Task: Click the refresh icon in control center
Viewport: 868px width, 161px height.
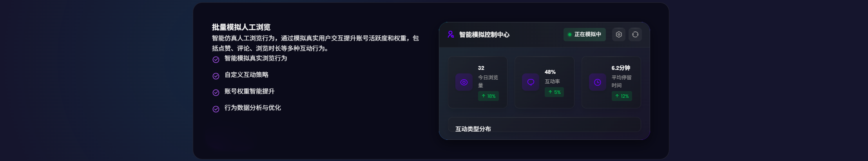Action: pyautogui.click(x=635, y=35)
